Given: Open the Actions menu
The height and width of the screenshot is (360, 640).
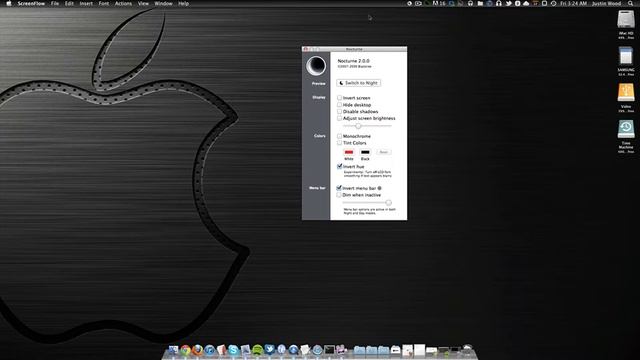Looking at the screenshot, I should [x=123, y=3].
